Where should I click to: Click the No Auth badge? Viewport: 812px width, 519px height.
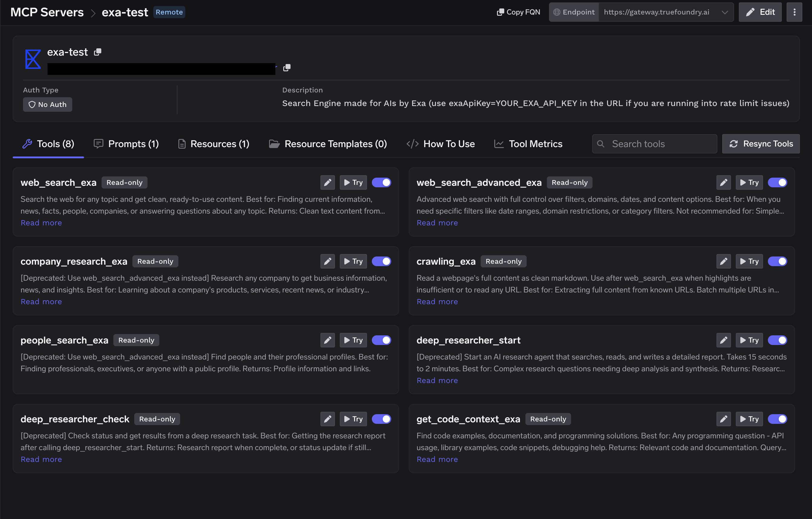coord(47,105)
